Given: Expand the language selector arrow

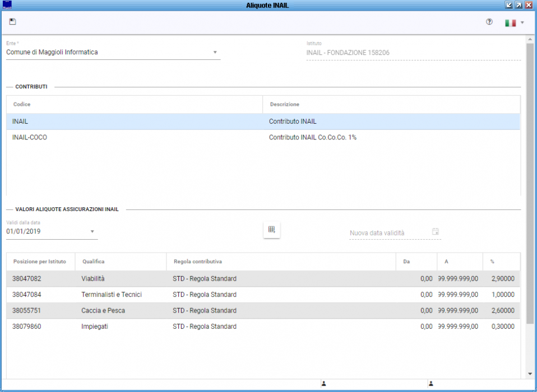Looking at the screenshot, I should (522, 23).
